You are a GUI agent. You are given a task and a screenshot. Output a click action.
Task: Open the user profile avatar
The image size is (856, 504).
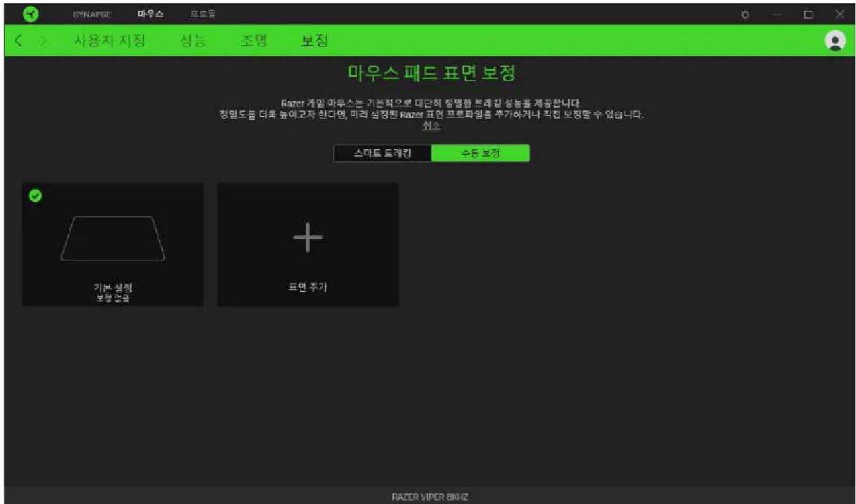835,41
